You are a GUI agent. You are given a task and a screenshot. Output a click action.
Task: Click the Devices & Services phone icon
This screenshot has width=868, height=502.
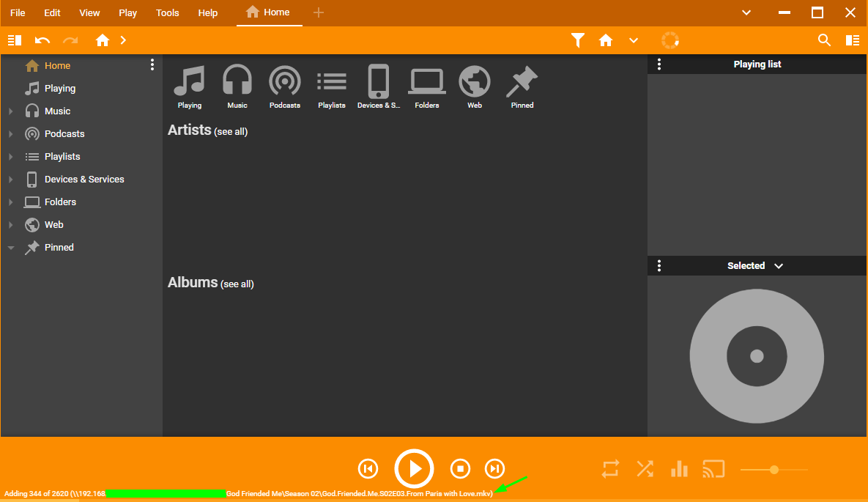click(378, 81)
